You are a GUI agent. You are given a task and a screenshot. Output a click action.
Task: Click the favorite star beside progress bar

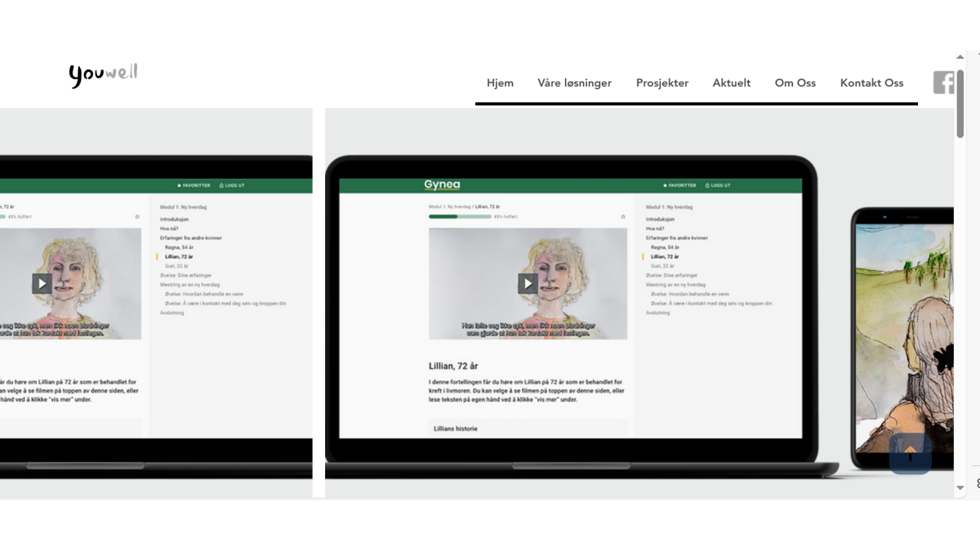point(623,217)
